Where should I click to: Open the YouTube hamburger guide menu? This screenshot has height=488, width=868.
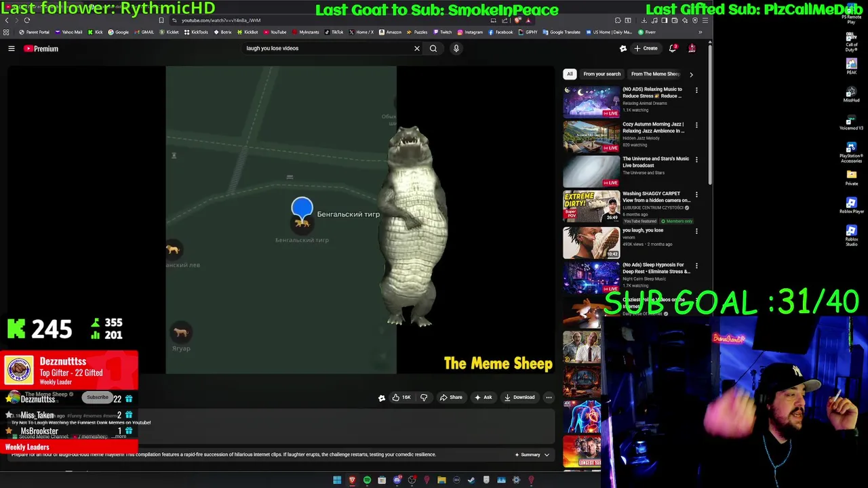12,49
